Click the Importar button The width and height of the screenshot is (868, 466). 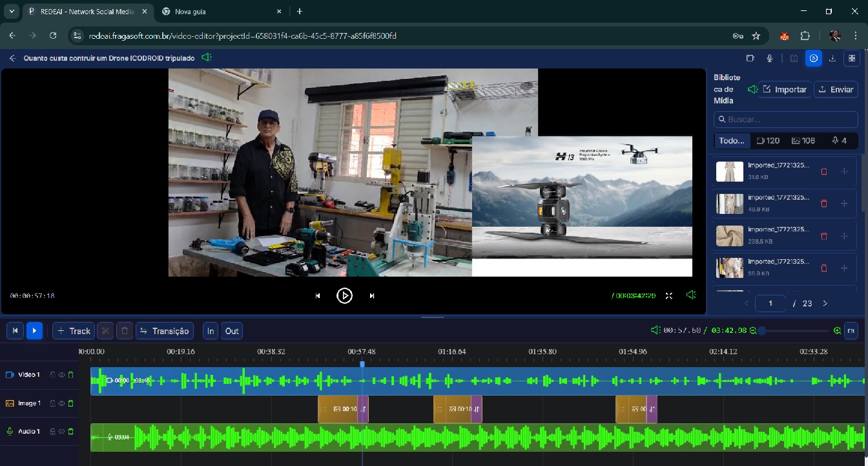point(785,90)
